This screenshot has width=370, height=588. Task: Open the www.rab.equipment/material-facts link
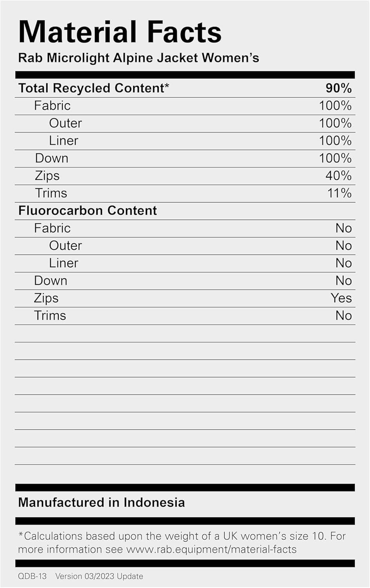(211, 550)
